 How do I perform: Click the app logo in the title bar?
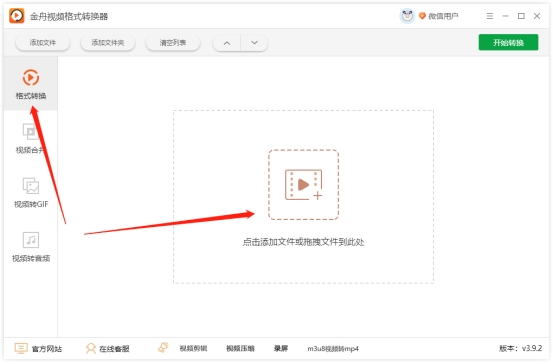(x=17, y=16)
